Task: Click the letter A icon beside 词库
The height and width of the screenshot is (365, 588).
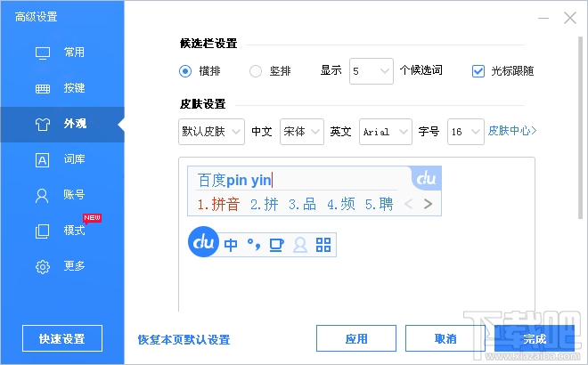Action: [x=43, y=160]
